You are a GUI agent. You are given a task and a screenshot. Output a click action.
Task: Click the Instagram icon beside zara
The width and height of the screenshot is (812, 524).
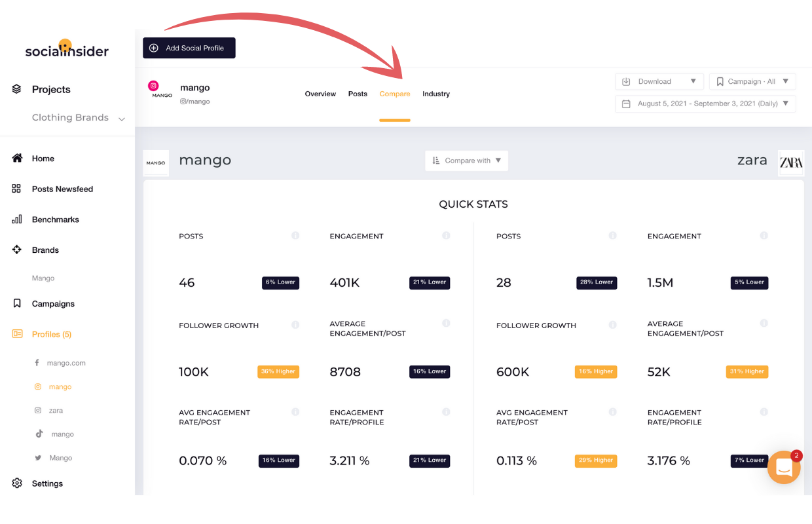tap(38, 411)
